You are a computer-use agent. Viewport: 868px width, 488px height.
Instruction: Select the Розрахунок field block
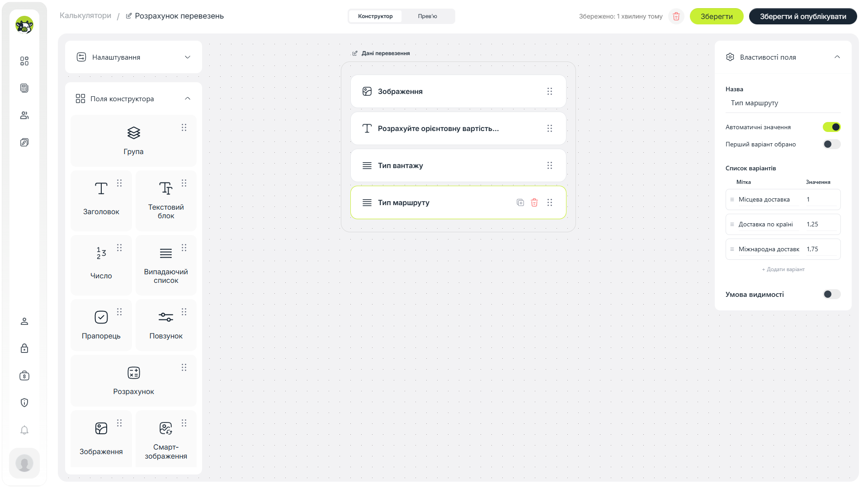(133, 380)
